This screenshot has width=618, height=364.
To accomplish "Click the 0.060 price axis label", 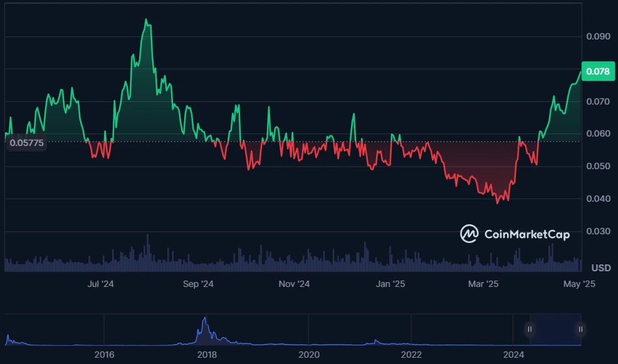I will tap(598, 133).
